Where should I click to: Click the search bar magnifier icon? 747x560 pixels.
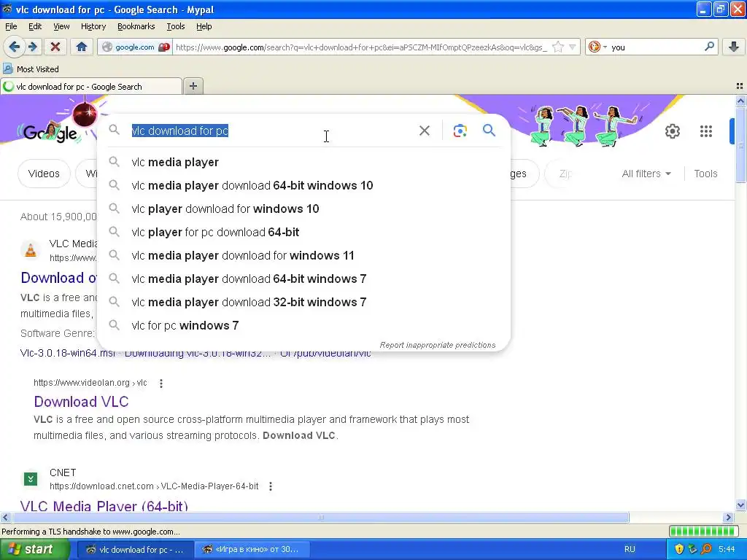[x=709, y=47]
